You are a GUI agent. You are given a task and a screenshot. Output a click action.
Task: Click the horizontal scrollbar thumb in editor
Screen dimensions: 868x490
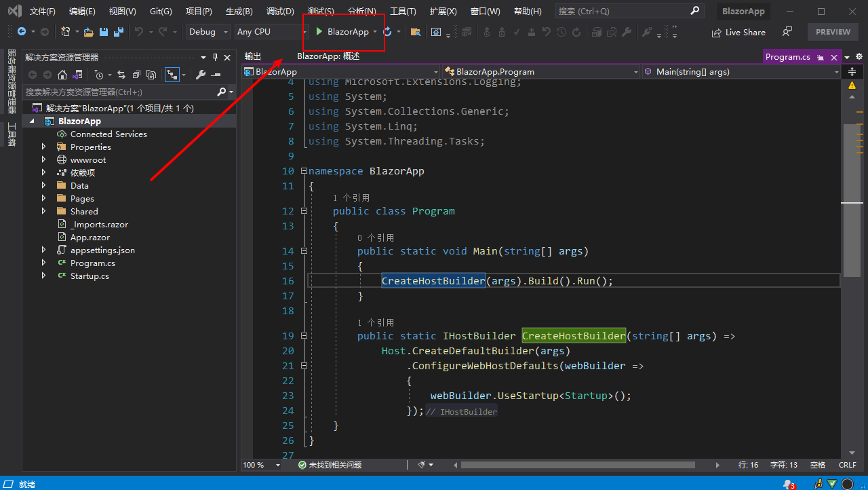578,465
